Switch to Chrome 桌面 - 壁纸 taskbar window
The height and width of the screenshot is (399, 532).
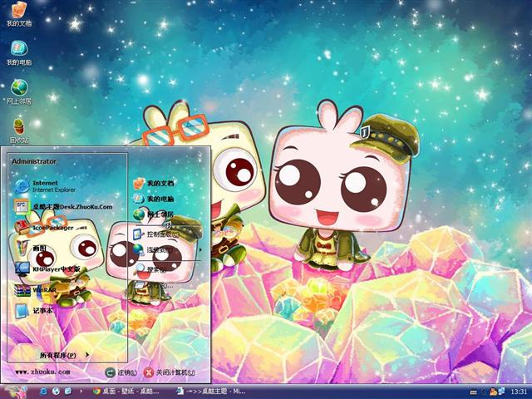tap(126, 392)
